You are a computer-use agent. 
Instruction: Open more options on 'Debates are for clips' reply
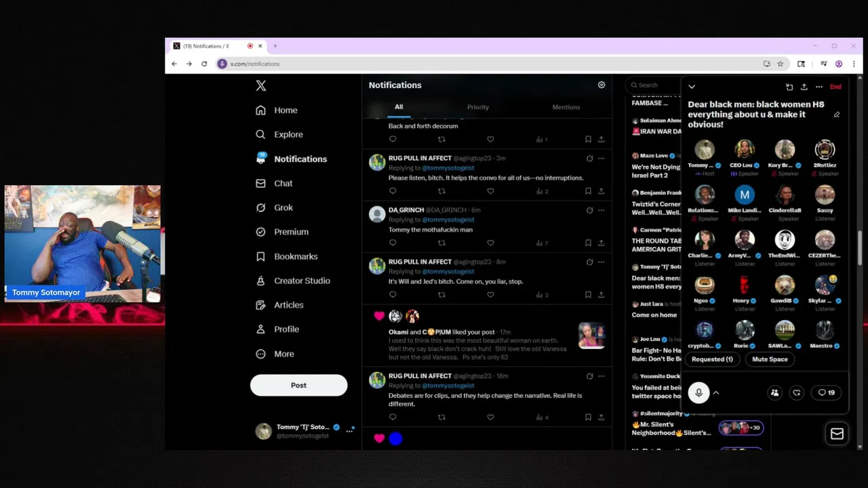(x=601, y=375)
